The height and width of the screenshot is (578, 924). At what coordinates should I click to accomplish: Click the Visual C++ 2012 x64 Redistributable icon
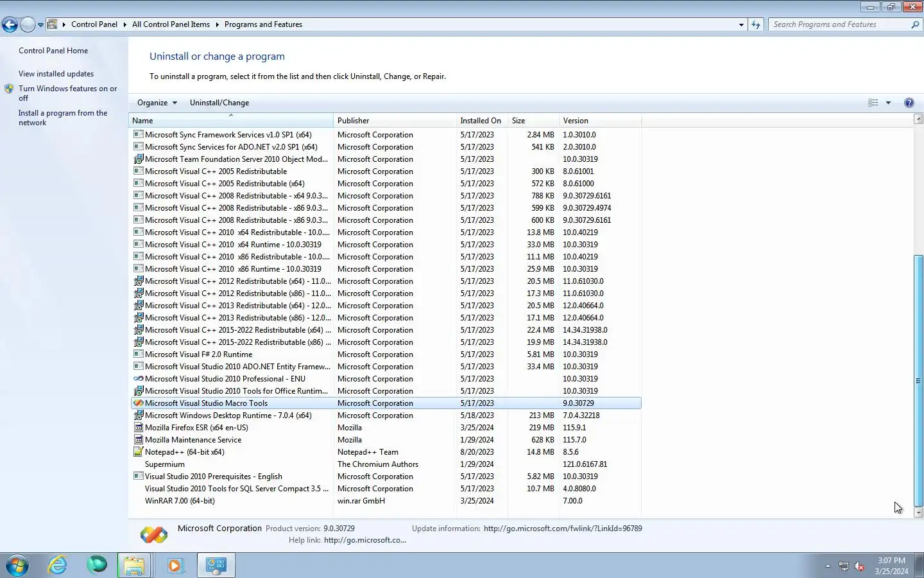click(x=138, y=281)
